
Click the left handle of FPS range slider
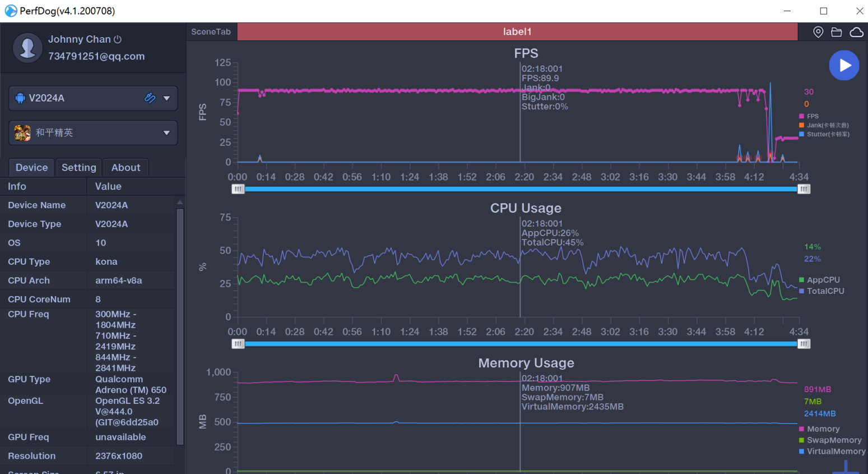point(238,189)
